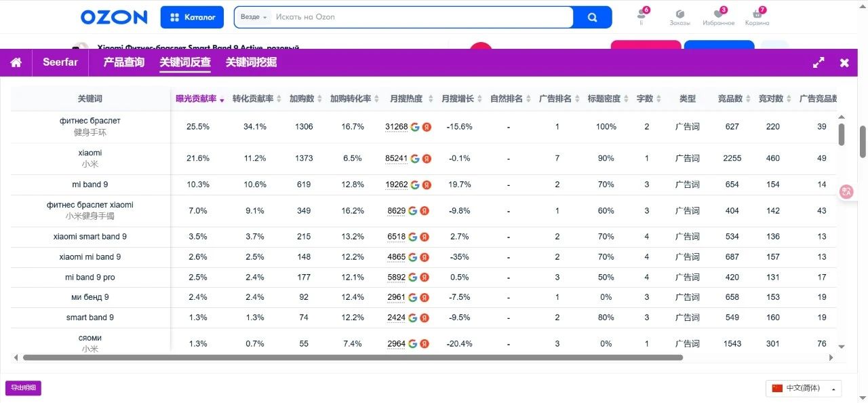Switch to the 产品查询 tab
The image size is (868, 403).
[x=123, y=62]
